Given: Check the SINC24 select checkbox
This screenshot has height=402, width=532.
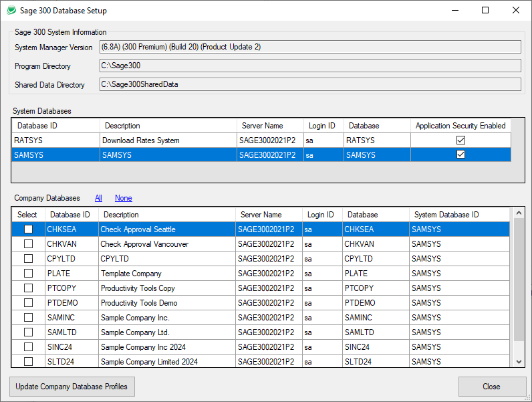Looking at the screenshot, I should (29, 346).
